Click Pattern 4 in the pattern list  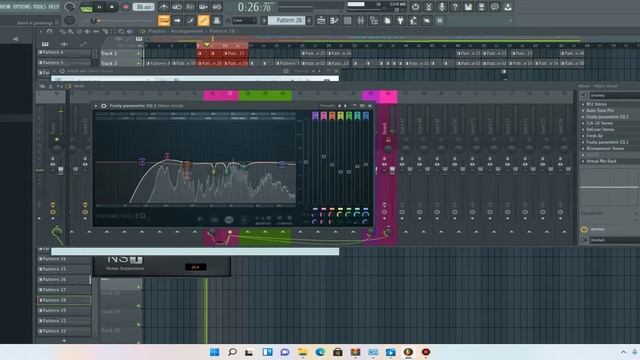[x=64, y=53]
